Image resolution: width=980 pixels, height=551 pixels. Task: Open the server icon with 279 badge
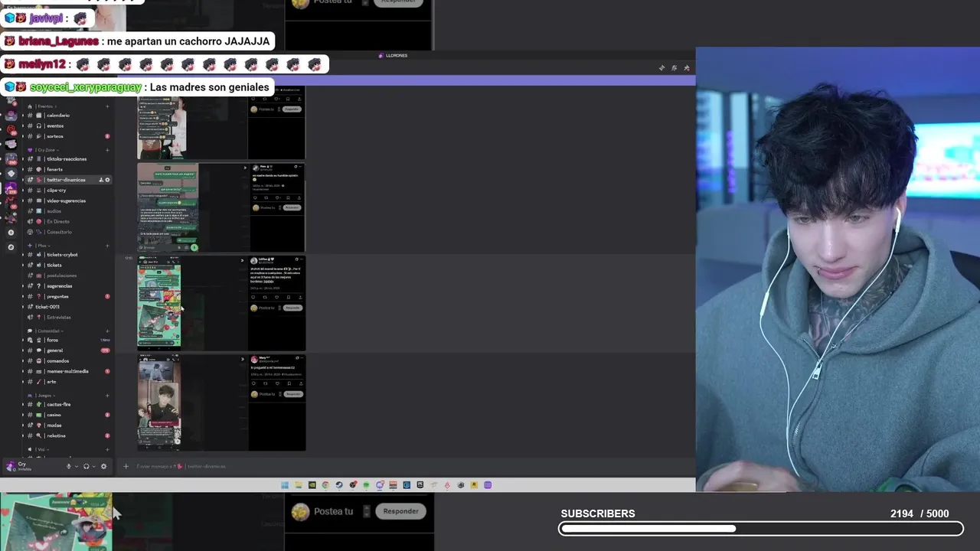pyautogui.click(x=11, y=189)
